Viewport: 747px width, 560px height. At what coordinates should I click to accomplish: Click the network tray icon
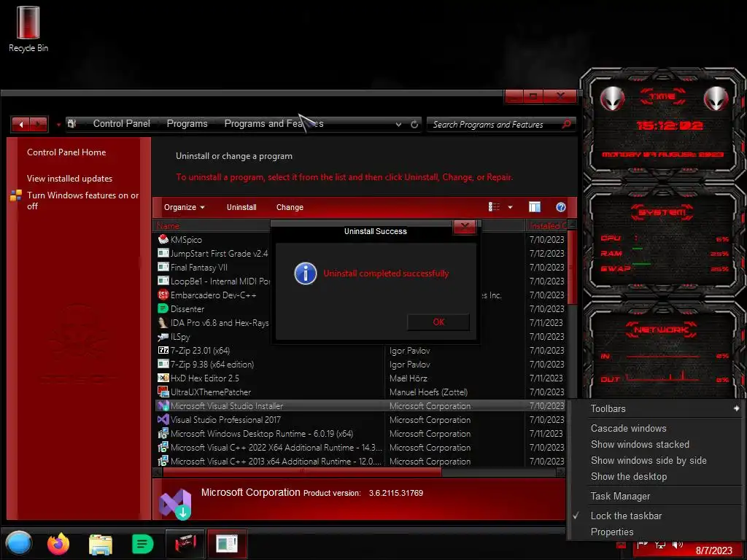(660, 545)
